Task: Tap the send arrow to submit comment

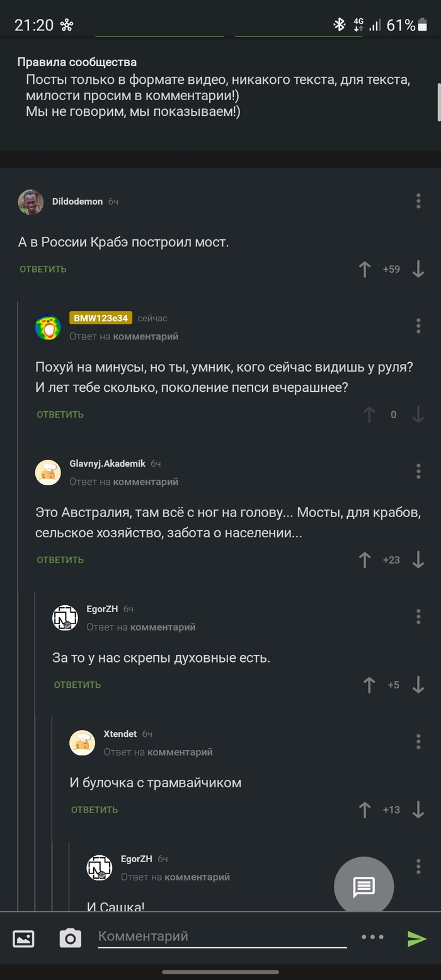Action: [x=417, y=938]
